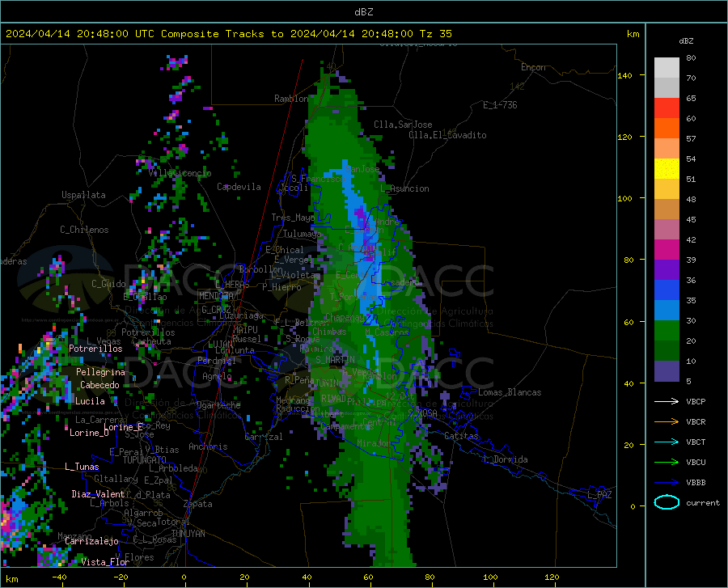Click the cyan VBCT arrow in legend

click(667, 442)
